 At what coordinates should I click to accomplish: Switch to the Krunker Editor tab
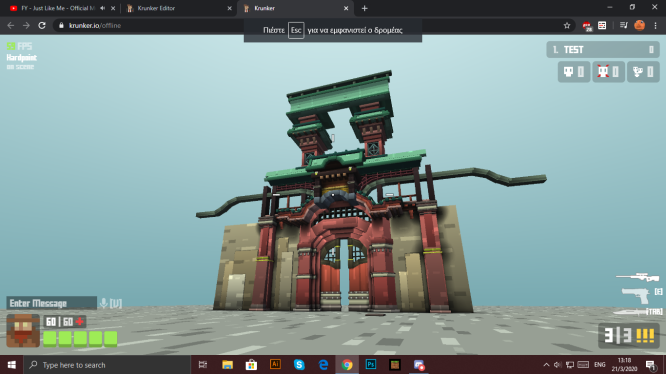[x=178, y=8]
